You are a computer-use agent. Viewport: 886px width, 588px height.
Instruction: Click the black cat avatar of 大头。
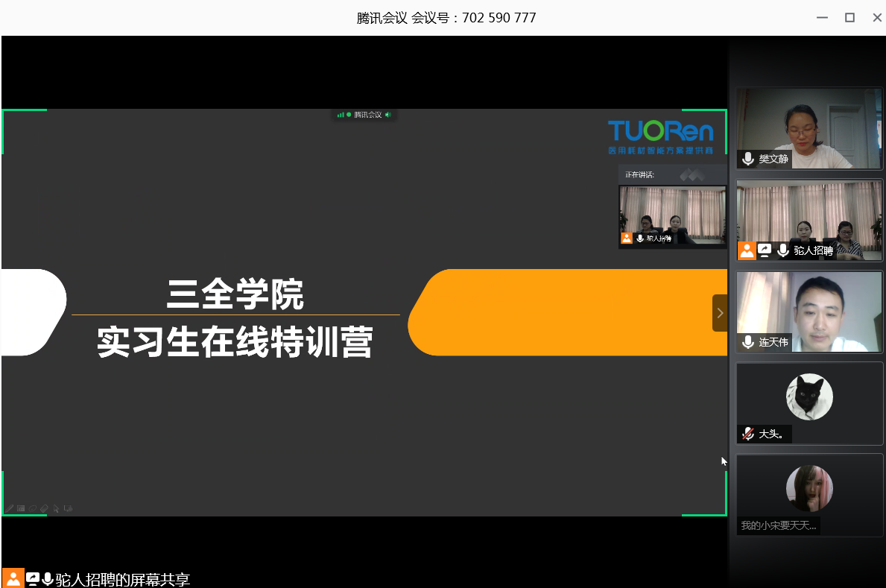point(809,396)
